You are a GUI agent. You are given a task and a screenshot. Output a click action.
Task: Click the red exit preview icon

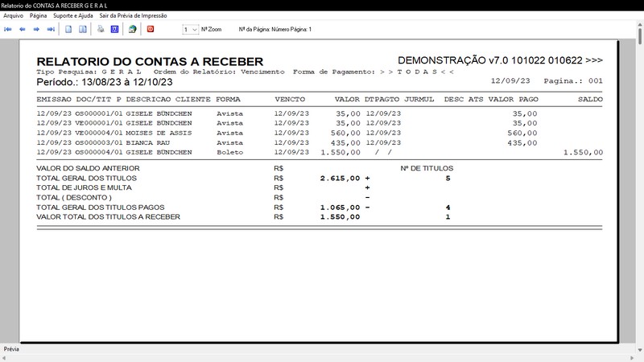point(151,29)
